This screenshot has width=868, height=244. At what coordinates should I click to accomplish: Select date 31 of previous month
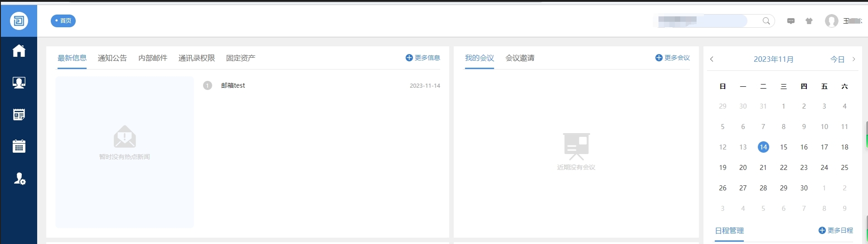[763, 106]
